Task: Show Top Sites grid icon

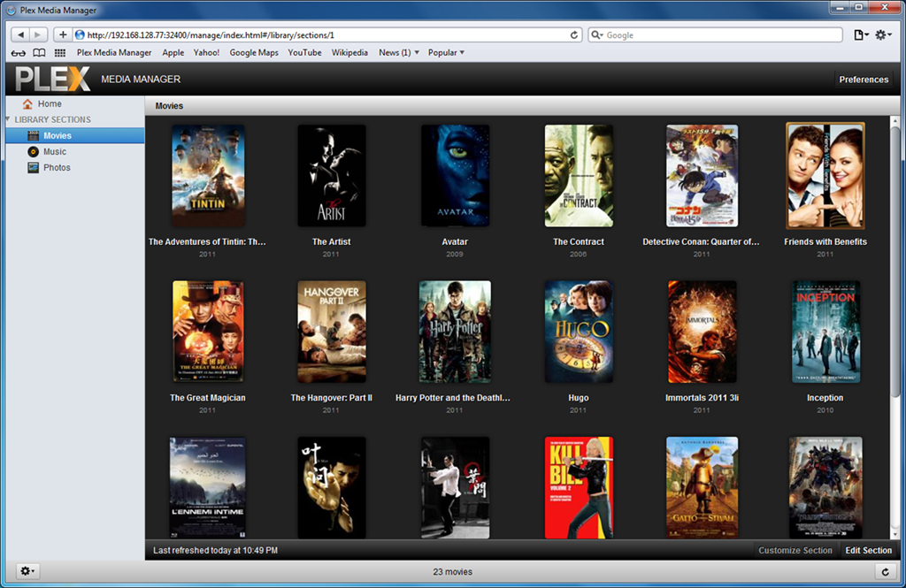Action: (x=59, y=52)
